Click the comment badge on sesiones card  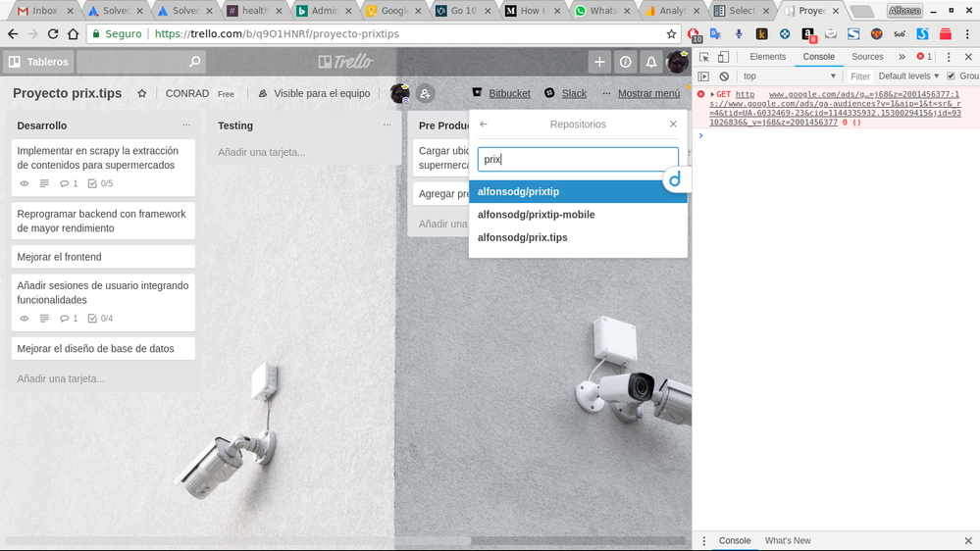[69, 319]
